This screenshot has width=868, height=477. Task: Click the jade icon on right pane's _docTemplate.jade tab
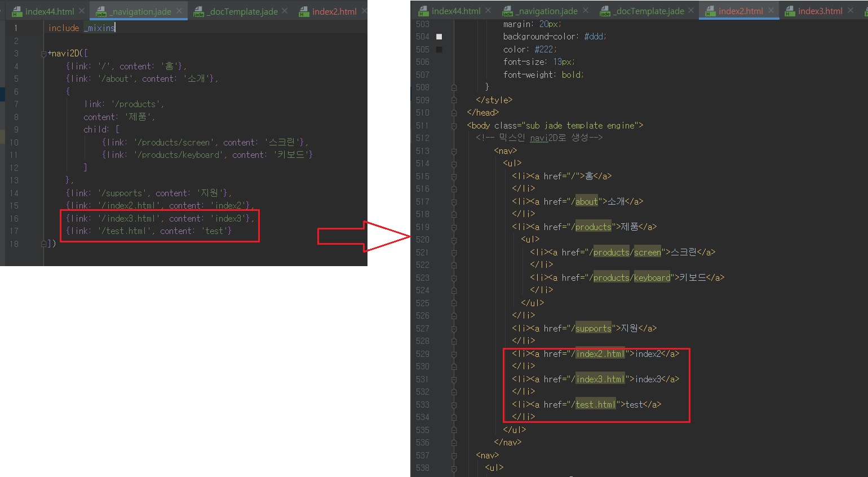click(605, 11)
